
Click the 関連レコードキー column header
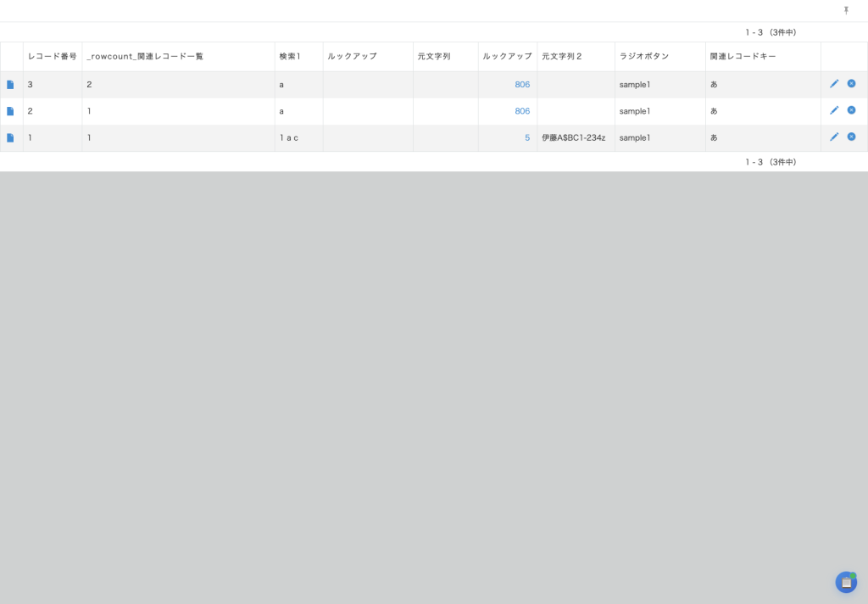click(743, 57)
